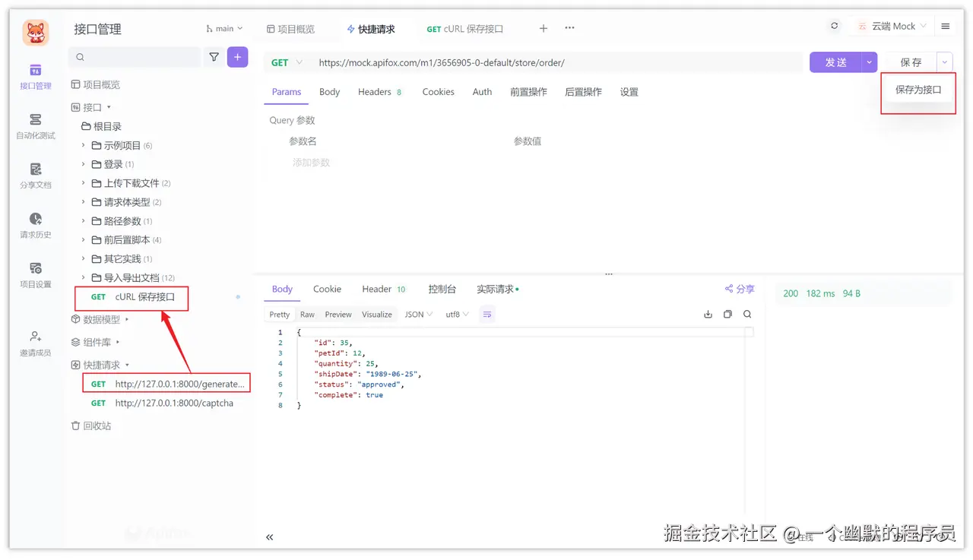Select the 设置 tab
Viewport: 973px width, 560px height.
coord(629,91)
